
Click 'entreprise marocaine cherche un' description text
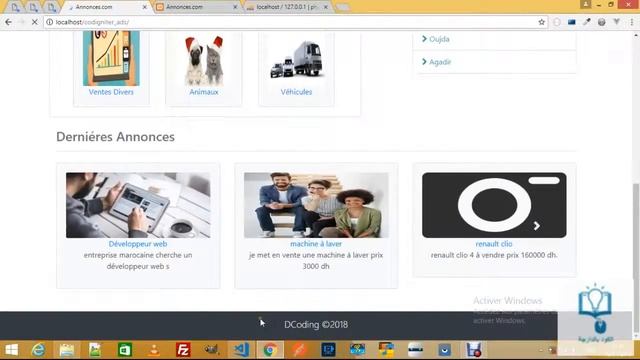point(138,255)
